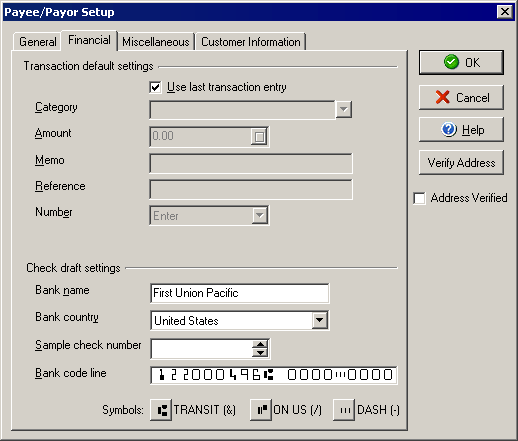Open the Miscellaneous tab
Screen dimensions: 518x441
(x=156, y=42)
